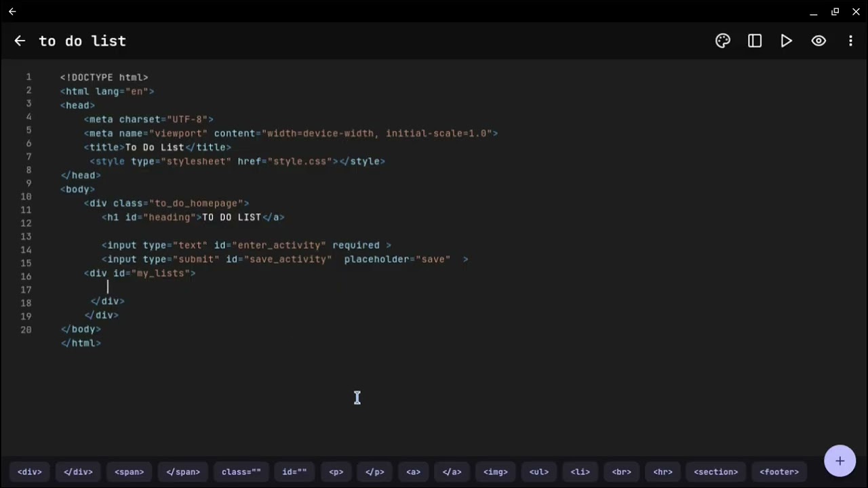Insert <footer> tag snippet
The height and width of the screenshot is (488, 868).
pos(779,472)
